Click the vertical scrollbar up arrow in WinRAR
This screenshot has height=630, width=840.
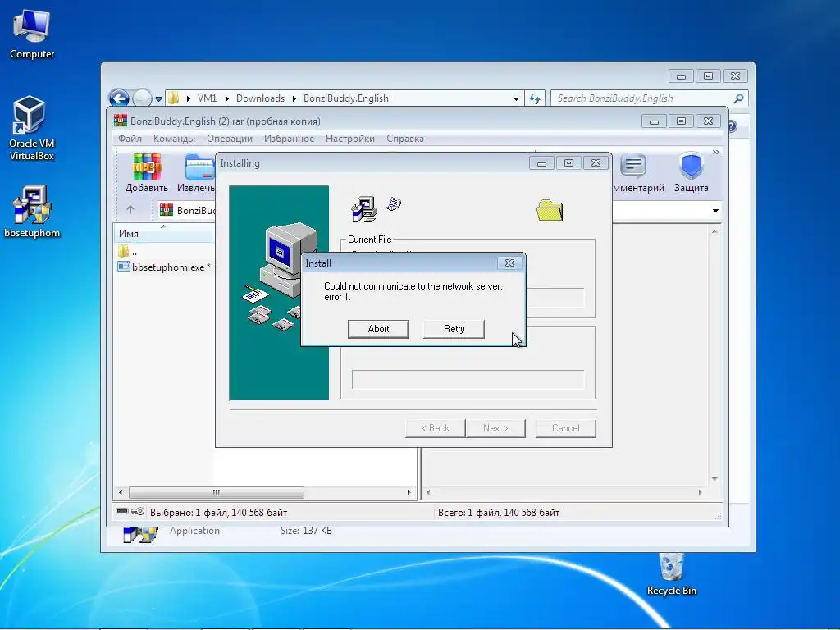(714, 232)
